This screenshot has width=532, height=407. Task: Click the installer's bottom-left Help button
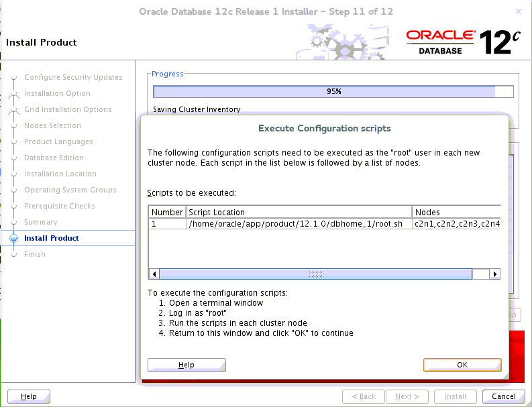point(29,396)
